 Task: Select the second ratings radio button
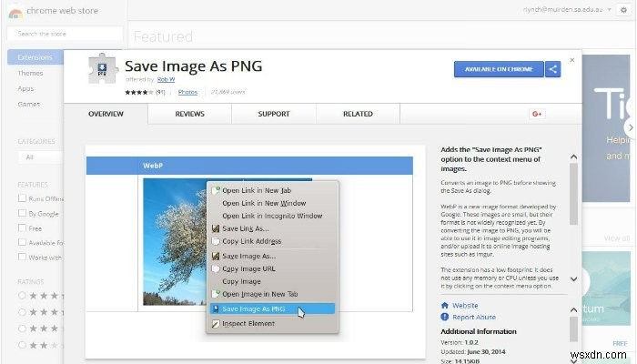coord(23,312)
